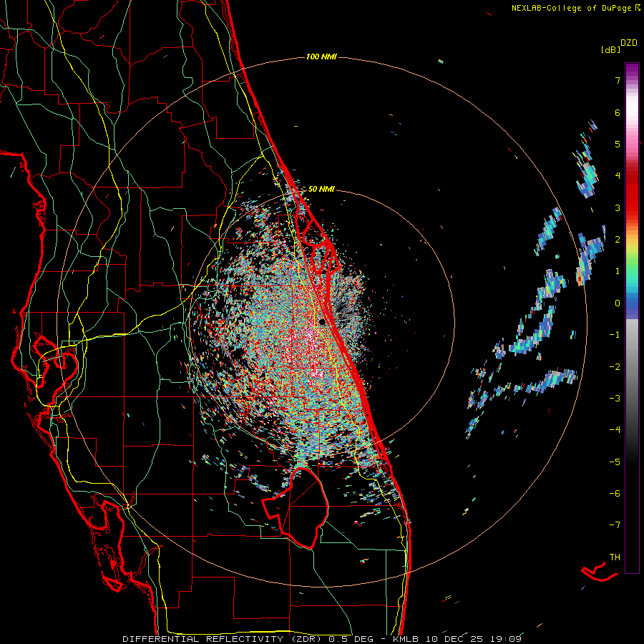Click the colorbar value 5 label
644x644 pixels.
618,144
